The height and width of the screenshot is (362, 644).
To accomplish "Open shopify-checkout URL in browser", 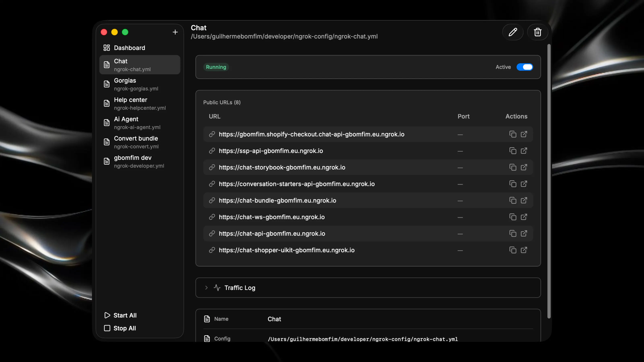I will tap(524, 134).
